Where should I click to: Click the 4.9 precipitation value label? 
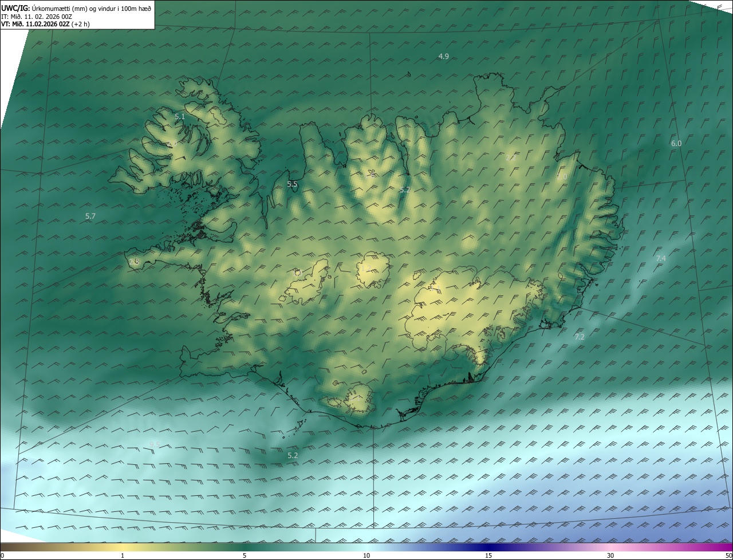click(x=443, y=56)
